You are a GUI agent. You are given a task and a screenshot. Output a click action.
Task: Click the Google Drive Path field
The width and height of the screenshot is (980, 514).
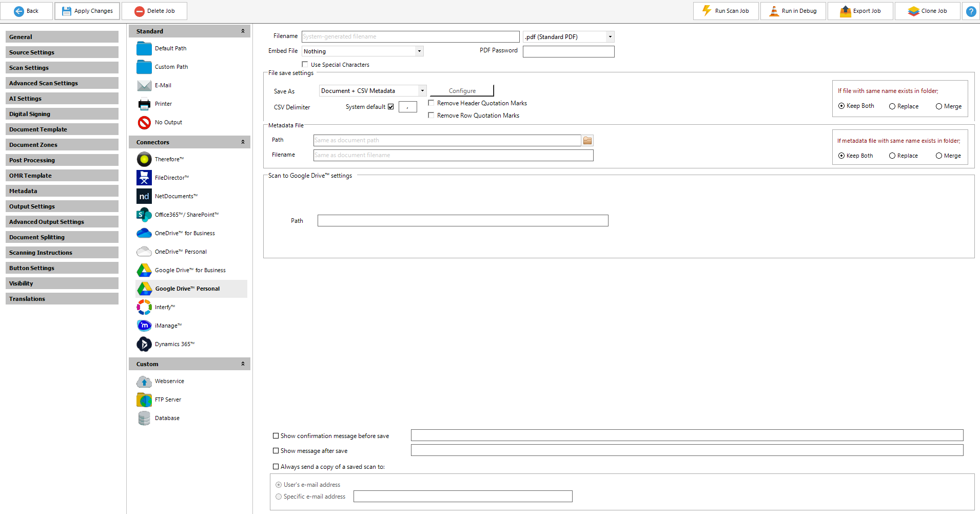[462, 221]
